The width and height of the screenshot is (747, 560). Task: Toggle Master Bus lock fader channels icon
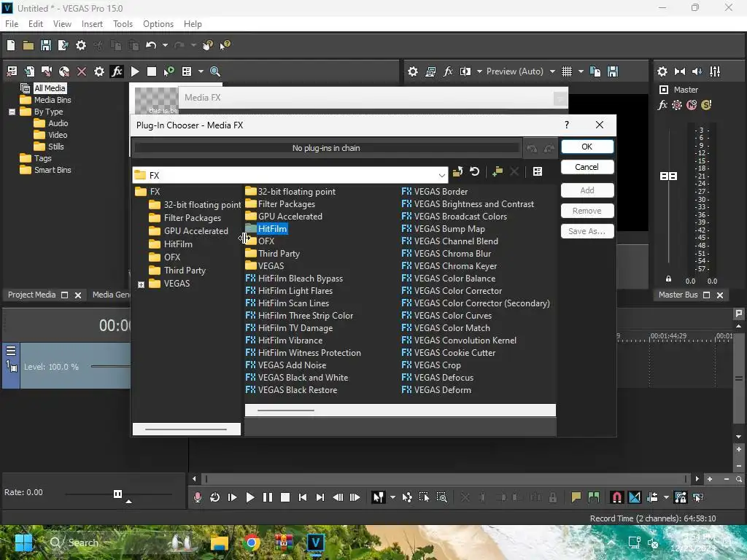click(668, 279)
